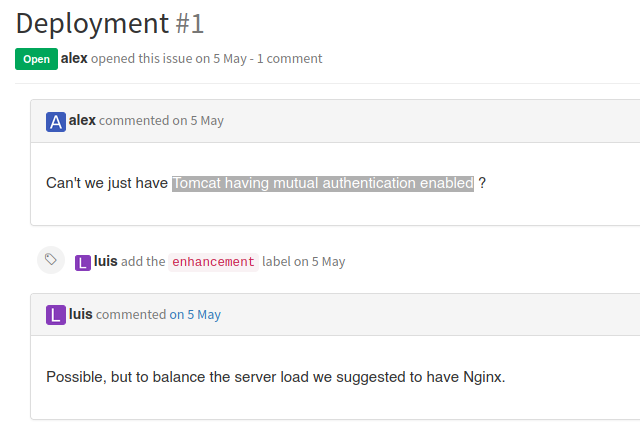Click the "1 comment" count text
The width and height of the screenshot is (640, 441).
(x=290, y=58)
